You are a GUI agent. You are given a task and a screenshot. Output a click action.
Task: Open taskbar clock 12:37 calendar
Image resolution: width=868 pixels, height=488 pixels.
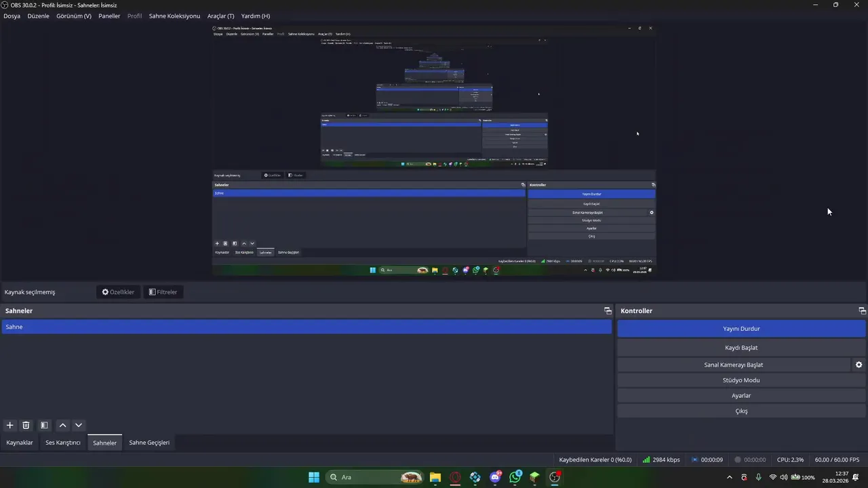click(x=835, y=477)
